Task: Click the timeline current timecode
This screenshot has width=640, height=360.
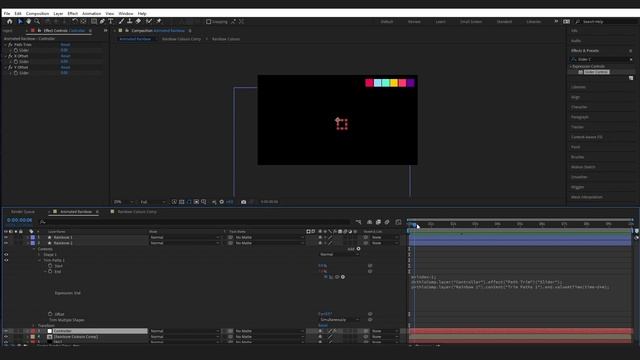Action: 19,220
